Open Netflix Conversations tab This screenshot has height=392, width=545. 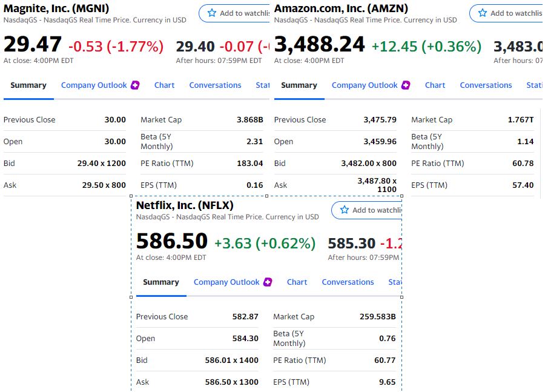click(348, 282)
